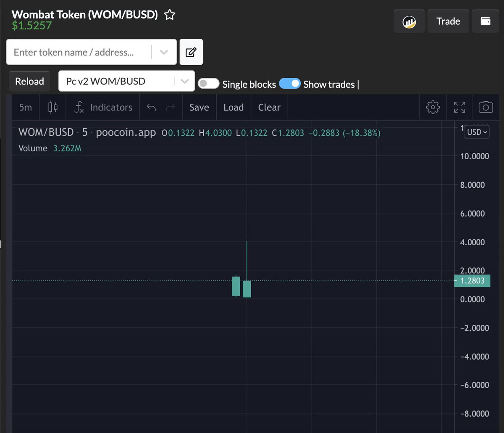Enable the Single blocks toggle
The width and height of the screenshot is (504, 433).
(x=209, y=84)
